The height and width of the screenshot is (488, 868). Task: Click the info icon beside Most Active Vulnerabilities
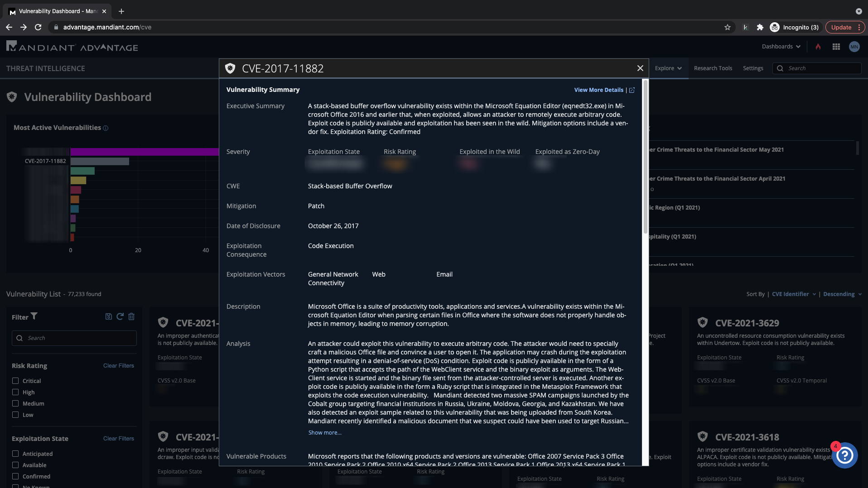point(106,128)
